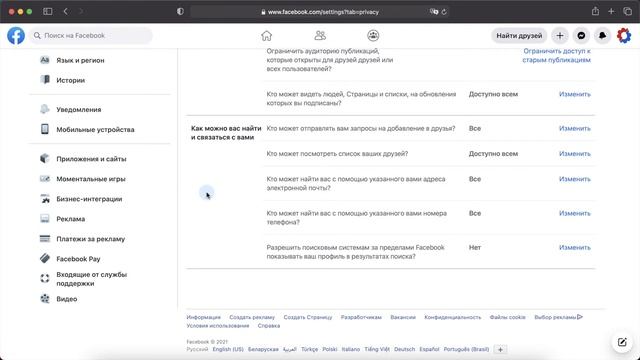Open Конфиденциальность footer link
Screen dimensions: 640x360
click(x=453, y=317)
